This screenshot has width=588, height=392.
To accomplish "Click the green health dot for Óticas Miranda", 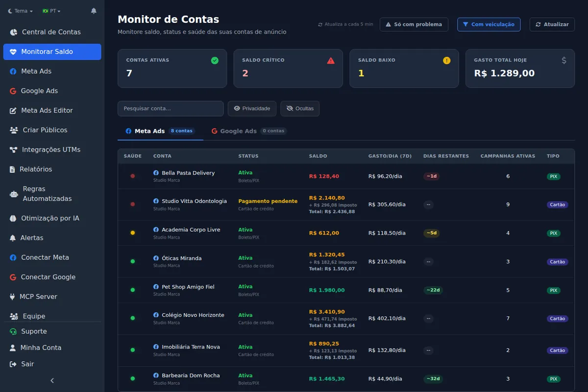I will tap(132, 261).
